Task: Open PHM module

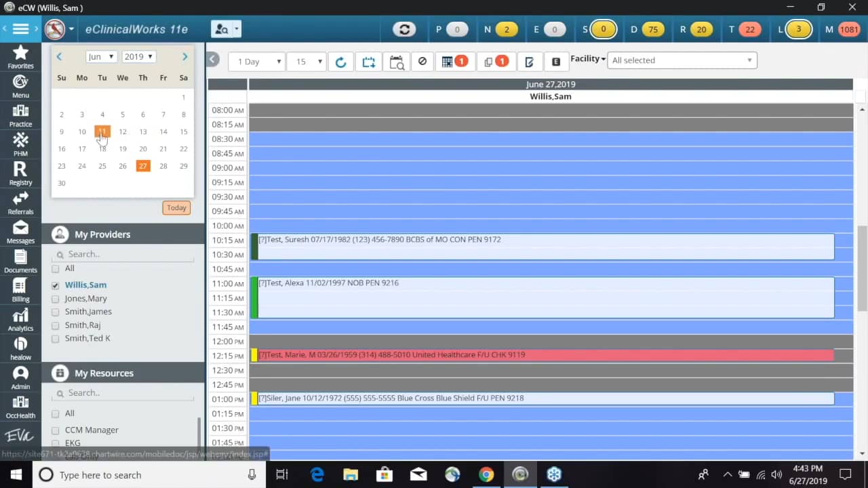Action: [20, 144]
